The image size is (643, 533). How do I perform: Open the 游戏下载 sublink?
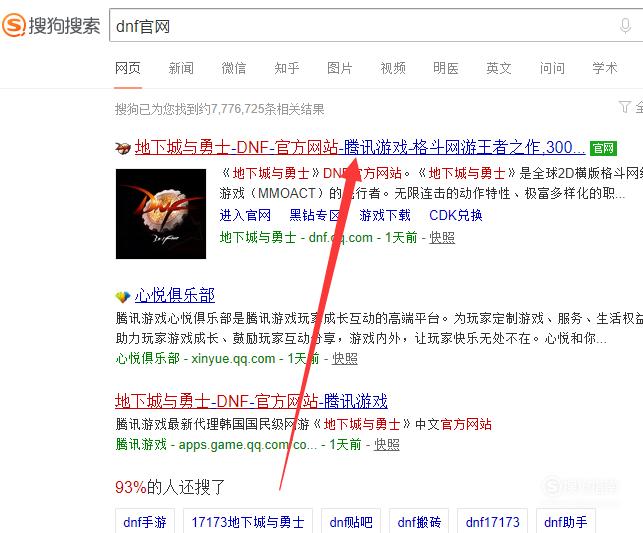(385, 215)
